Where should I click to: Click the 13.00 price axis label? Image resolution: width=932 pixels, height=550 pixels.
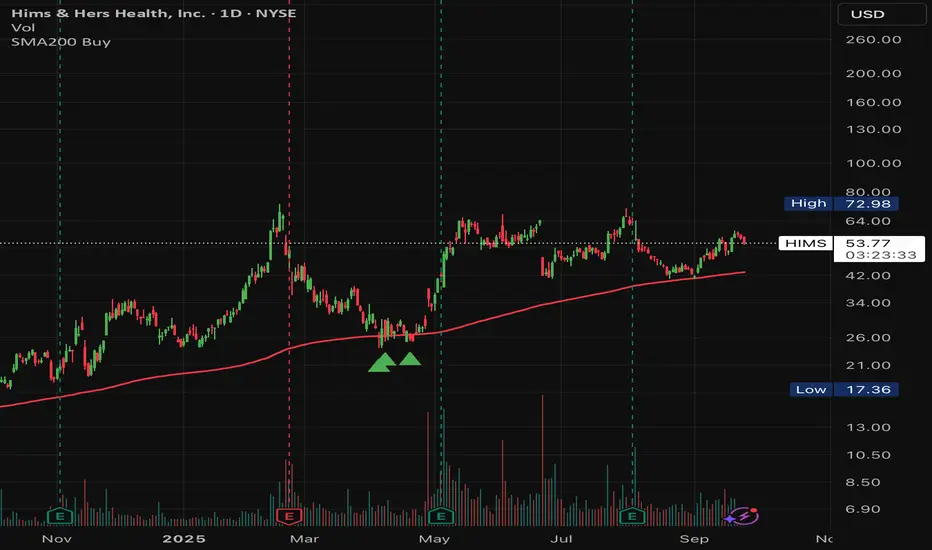[868, 427]
